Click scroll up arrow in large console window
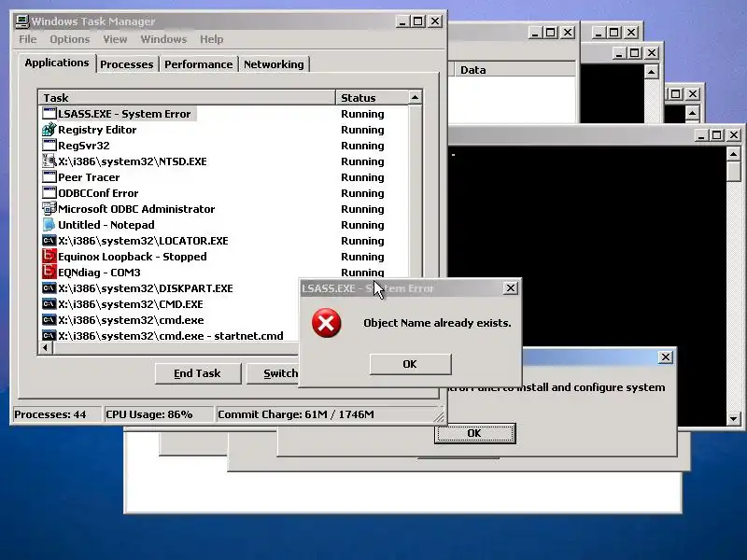This screenshot has width=747, height=560. pos(734,154)
